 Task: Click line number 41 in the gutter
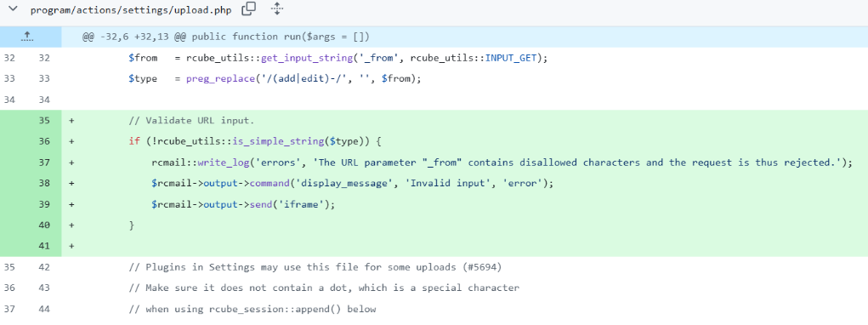44,246
